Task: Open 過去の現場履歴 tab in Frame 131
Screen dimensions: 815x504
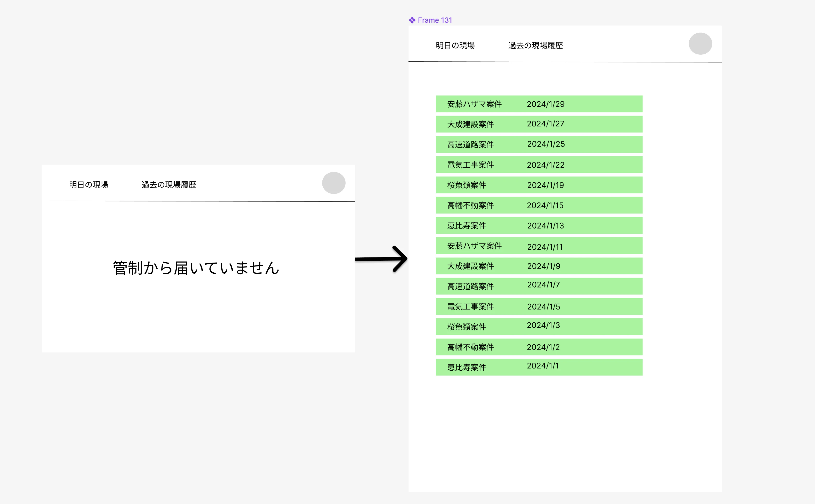Action: click(535, 45)
